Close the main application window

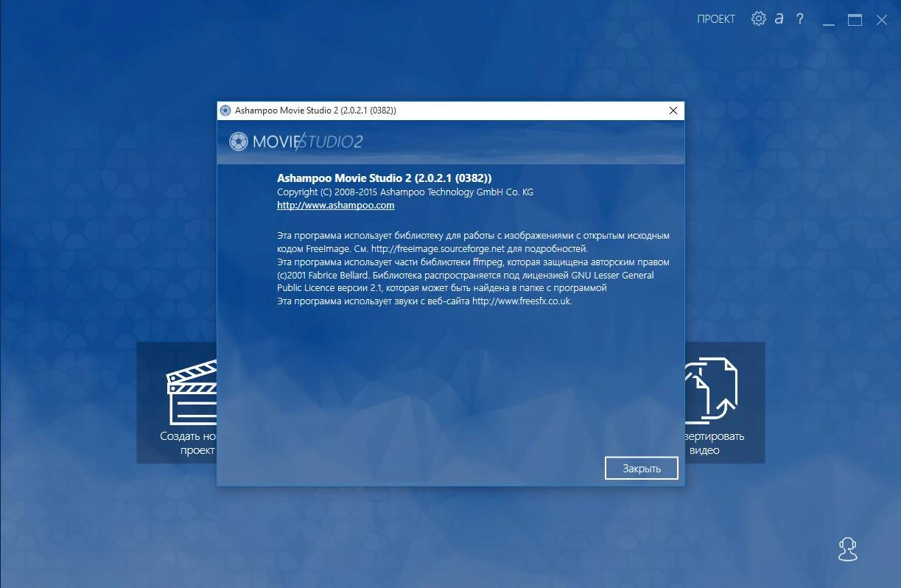tap(881, 20)
